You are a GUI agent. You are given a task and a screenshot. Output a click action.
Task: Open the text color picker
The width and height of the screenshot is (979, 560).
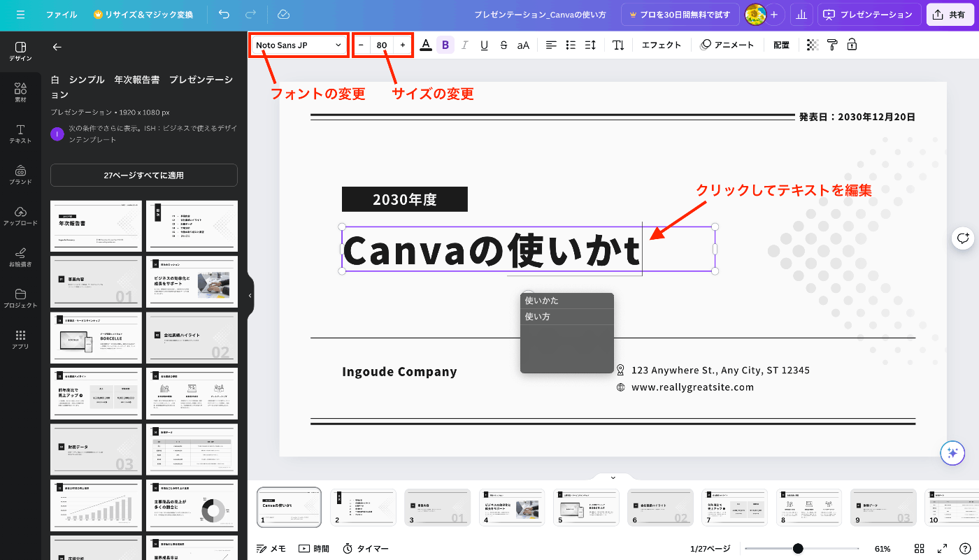point(426,45)
